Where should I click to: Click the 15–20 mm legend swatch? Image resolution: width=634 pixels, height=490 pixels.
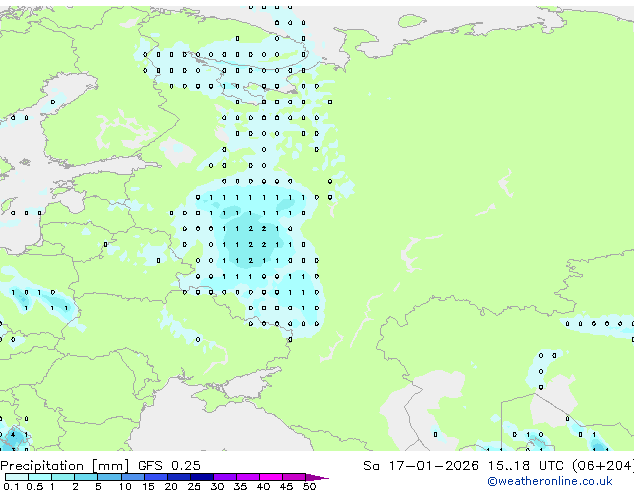point(155,477)
